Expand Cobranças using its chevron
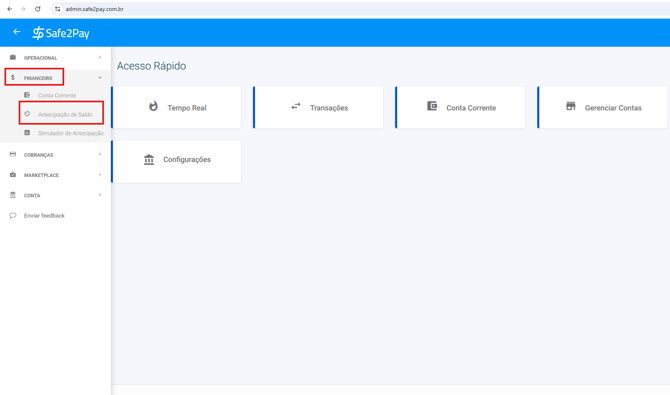The image size is (670, 395). pos(100,154)
